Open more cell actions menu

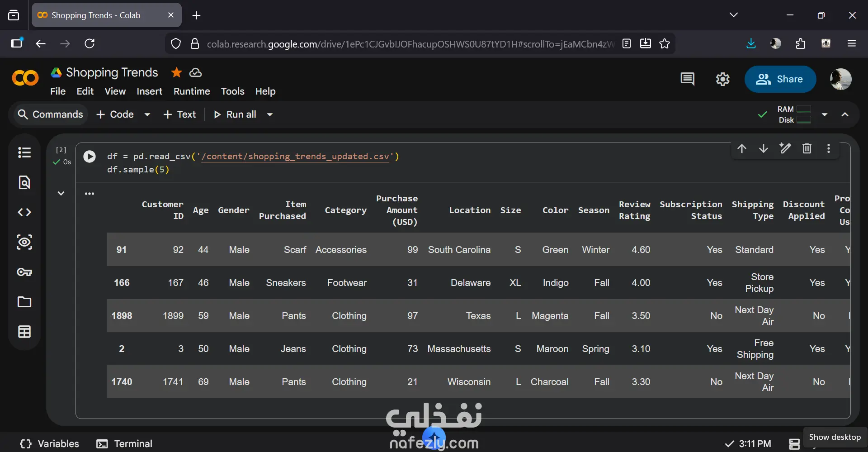(829, 148)
